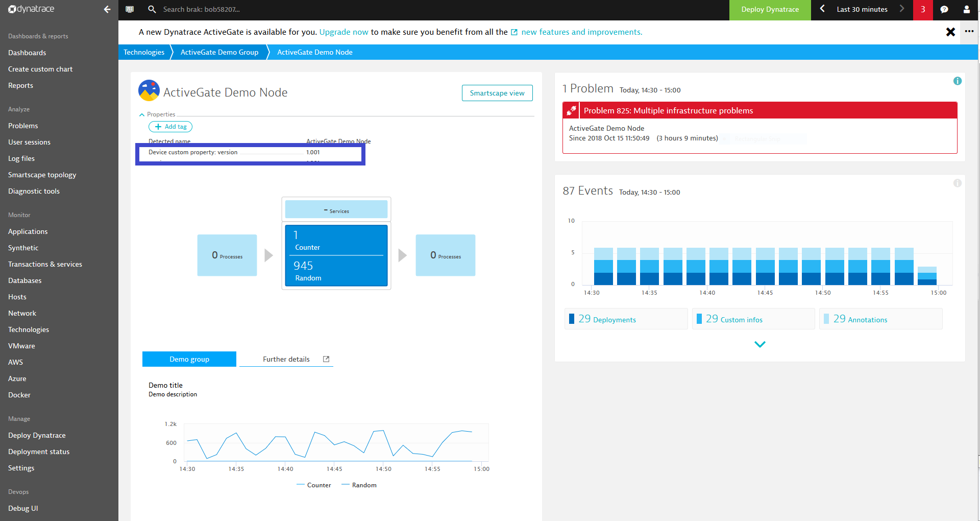Screen dimensions: 980x521
Task: Open Transactions & services in sidebar
Action: pos(45,264)
